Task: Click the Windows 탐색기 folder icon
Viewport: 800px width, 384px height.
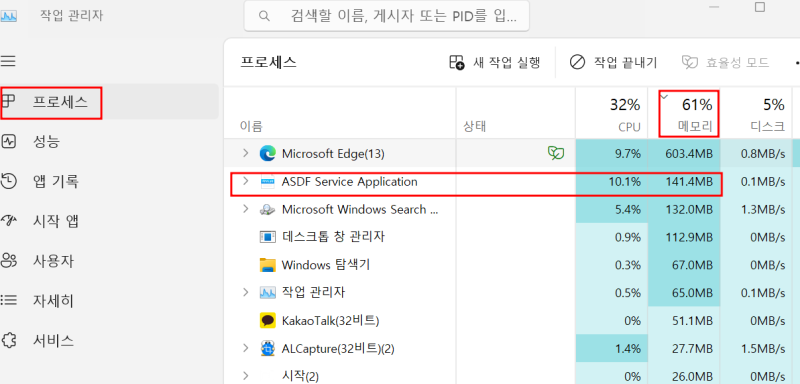Action: click(x=267, y=265)
